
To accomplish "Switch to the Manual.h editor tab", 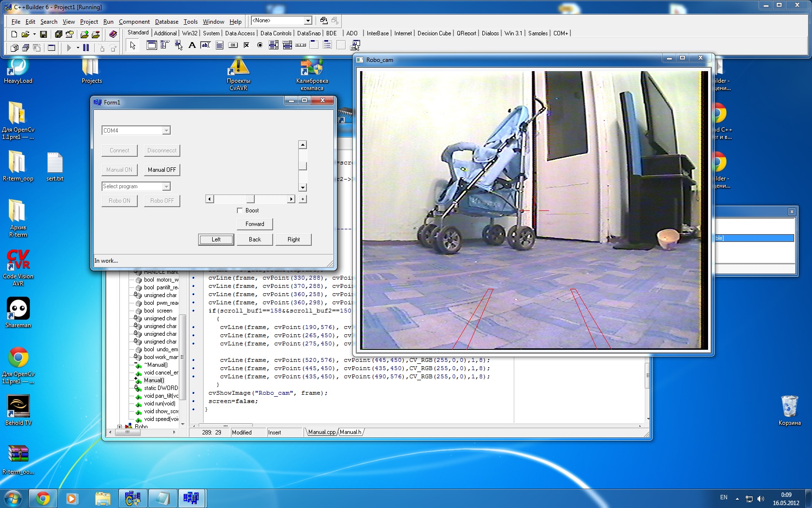I will [350, 432].
